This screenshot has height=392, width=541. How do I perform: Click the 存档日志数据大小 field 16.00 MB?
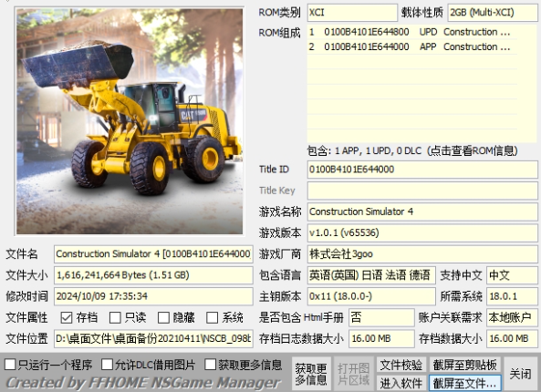tap(381, 338)
